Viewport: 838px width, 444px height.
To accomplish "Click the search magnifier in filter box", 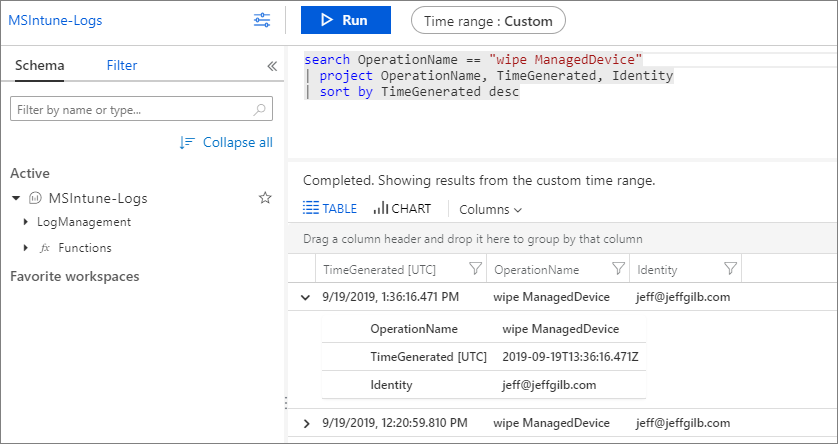I will click(x=259, y=110).
